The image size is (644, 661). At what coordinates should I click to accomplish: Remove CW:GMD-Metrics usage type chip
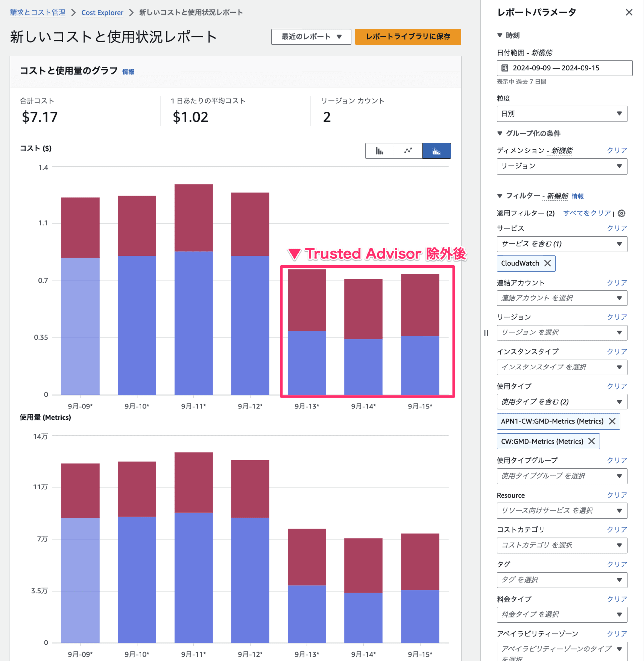click(x=591, y=441)
